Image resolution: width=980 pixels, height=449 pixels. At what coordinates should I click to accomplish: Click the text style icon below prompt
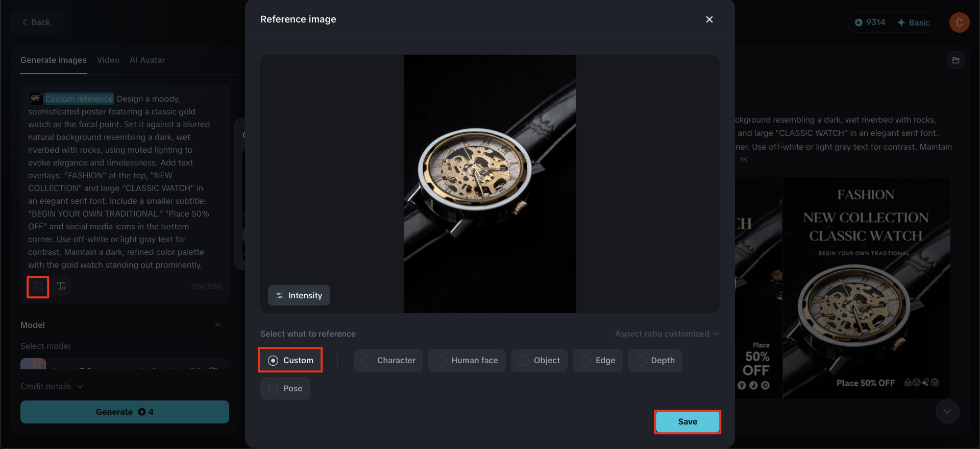[x=61, y=286]
